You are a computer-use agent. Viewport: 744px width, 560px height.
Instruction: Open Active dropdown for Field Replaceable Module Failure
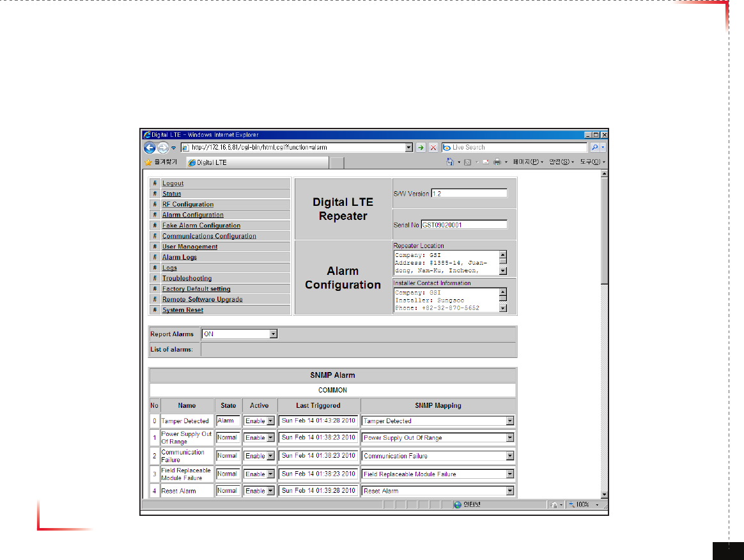[270, 474]
